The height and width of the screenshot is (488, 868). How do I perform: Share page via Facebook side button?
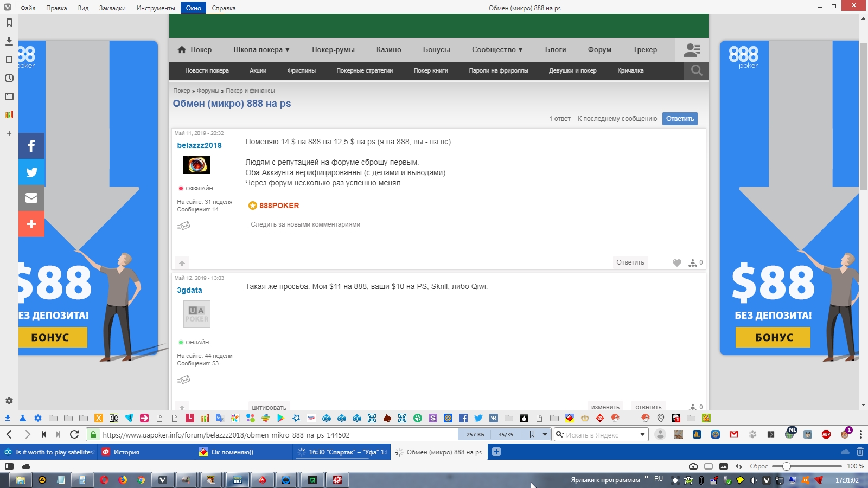click(x=31, y=146)
